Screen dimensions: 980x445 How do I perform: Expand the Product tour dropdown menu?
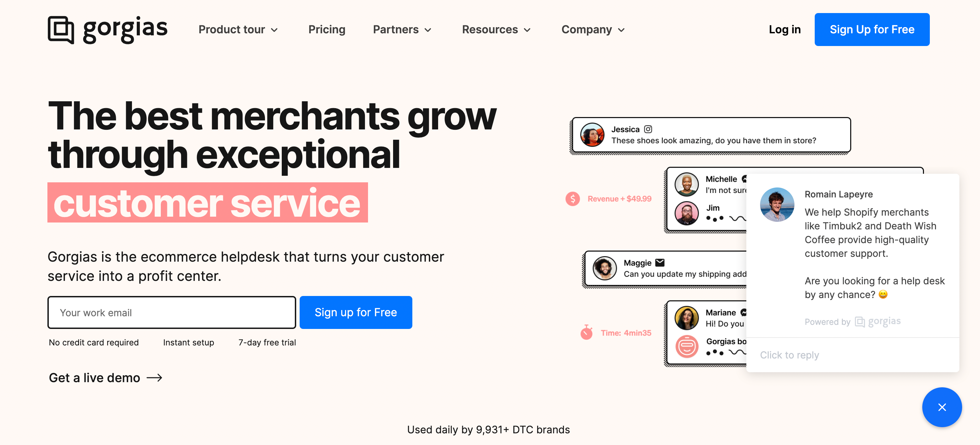pos(239,29)
